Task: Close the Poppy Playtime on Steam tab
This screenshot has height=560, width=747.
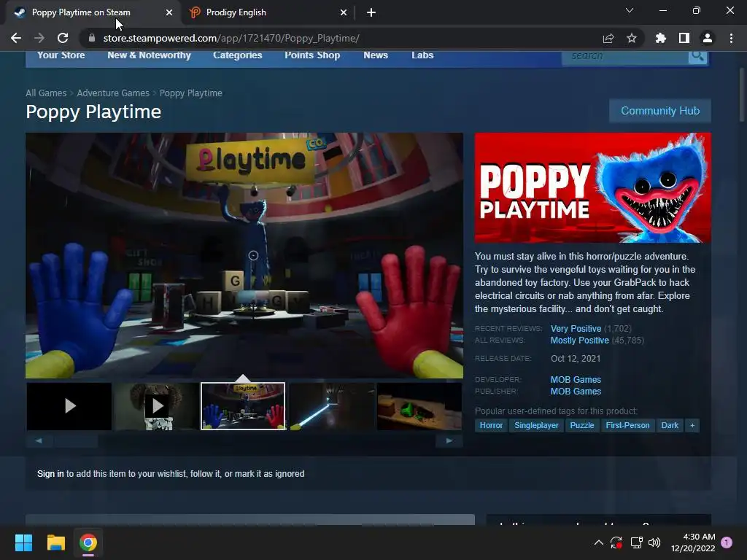Action: tap(169, 13)
